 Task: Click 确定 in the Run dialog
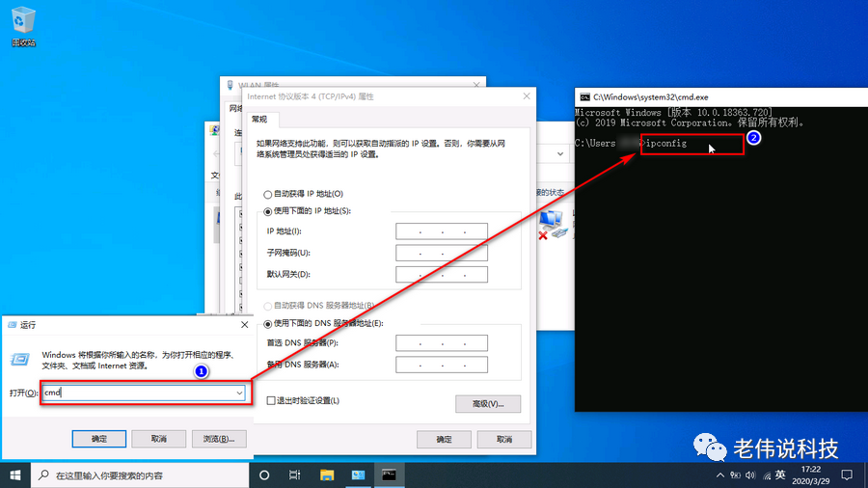99,439
